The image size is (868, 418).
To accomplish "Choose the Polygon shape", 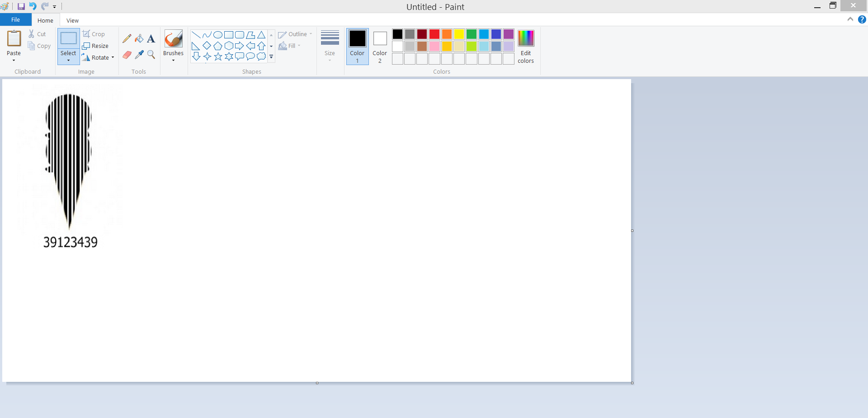I will click(250, 35).
